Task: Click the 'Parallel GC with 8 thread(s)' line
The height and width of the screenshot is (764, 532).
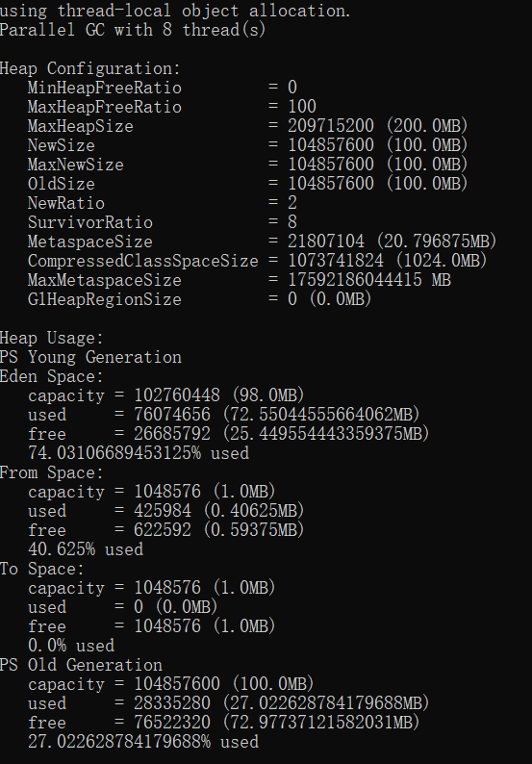Action: pos(133,30)
